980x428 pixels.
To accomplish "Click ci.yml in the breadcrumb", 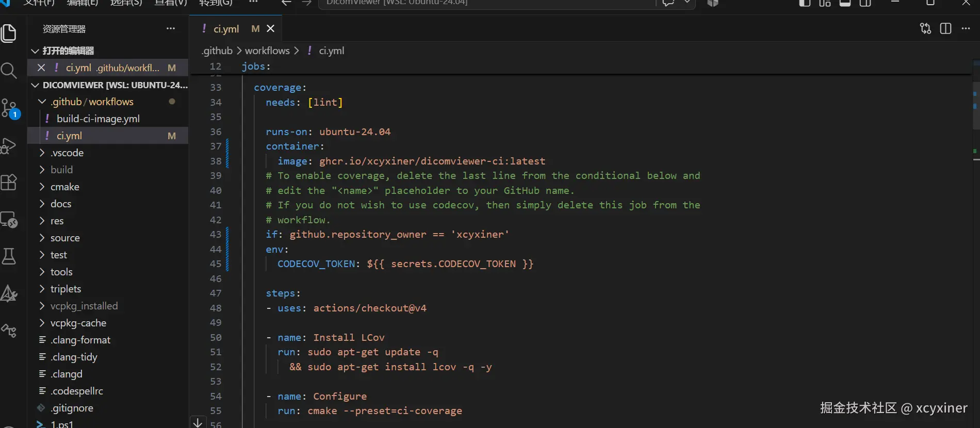I will [x=332, y=51].
